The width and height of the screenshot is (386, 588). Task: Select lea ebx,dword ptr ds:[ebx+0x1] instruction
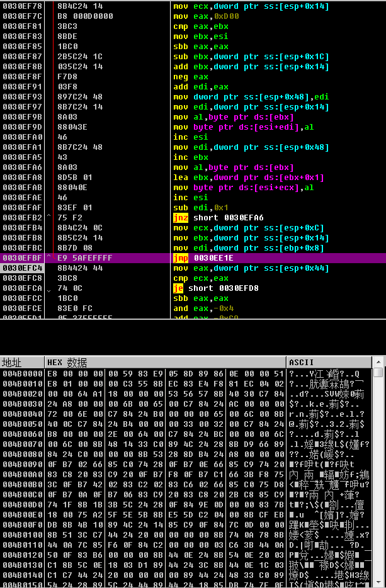(248, 178)
